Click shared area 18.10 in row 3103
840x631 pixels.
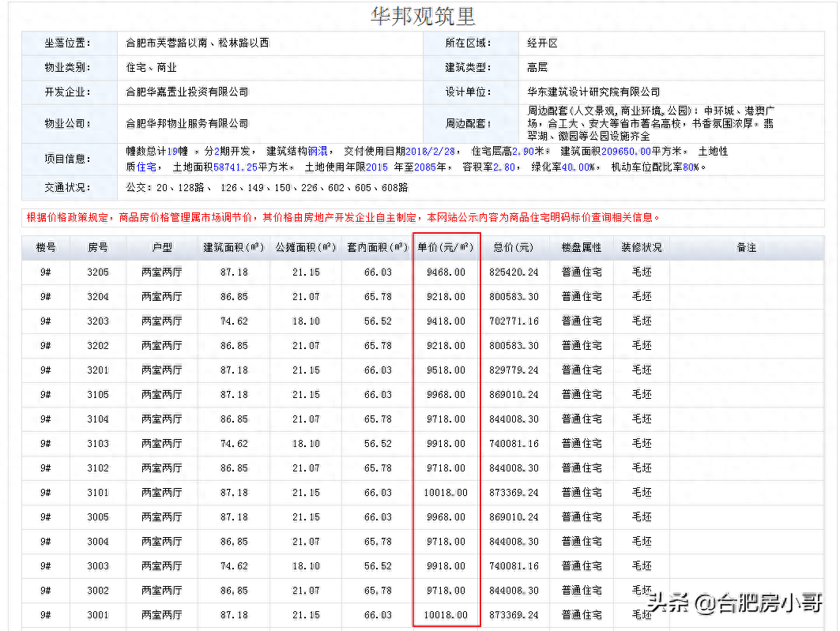(306, 444)
